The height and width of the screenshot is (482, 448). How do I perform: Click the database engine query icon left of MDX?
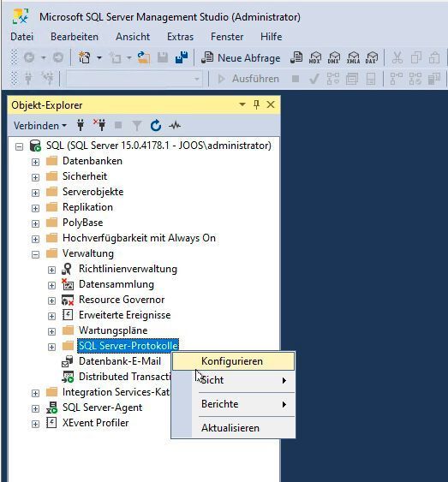pyautogui.click(x=296, y=57)
